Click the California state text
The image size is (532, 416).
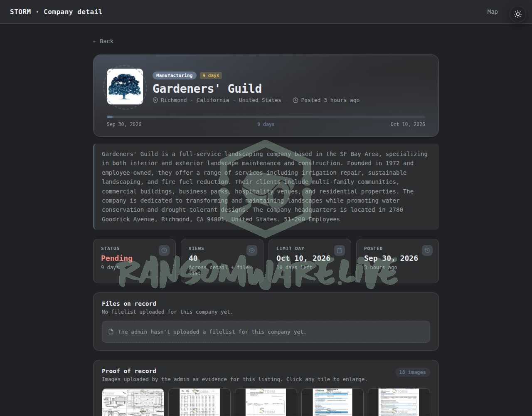click(x=213, y=100)
